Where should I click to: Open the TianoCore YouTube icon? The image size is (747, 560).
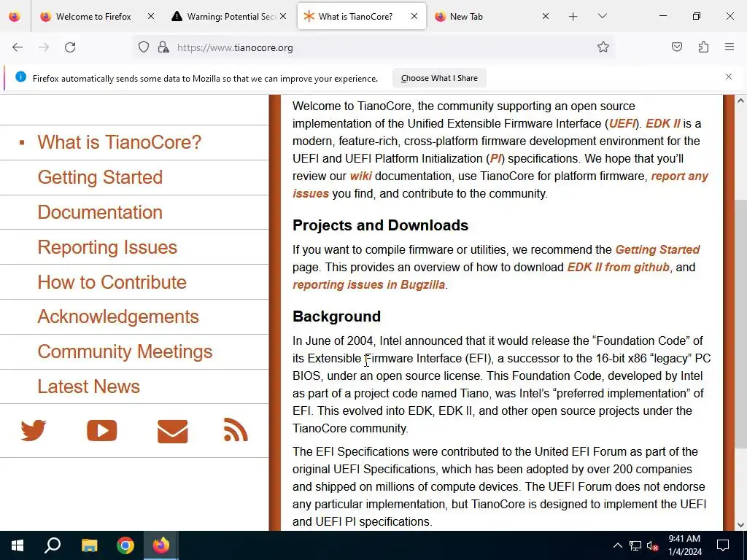(x=102, y=430)
